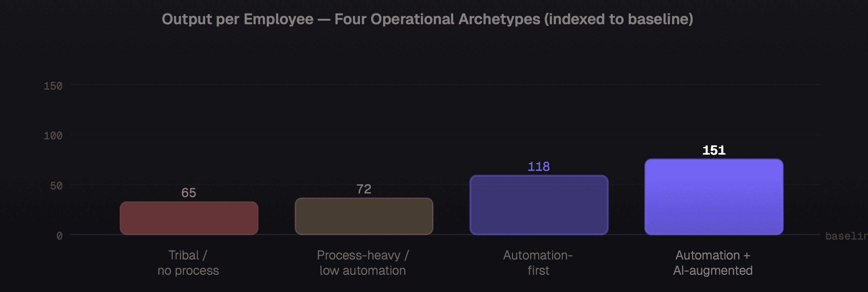Click the value label 151
The height and width of the screenshot is (292, 868).
[x=714, y=150]
